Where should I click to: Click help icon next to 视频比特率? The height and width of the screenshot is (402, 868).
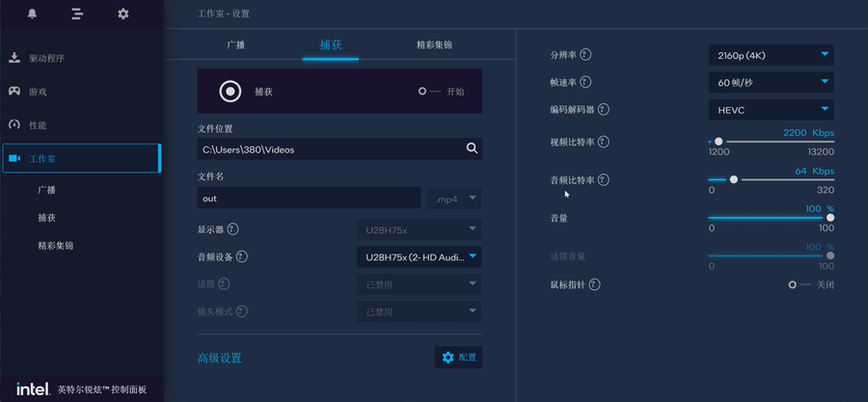pos(604,142)
